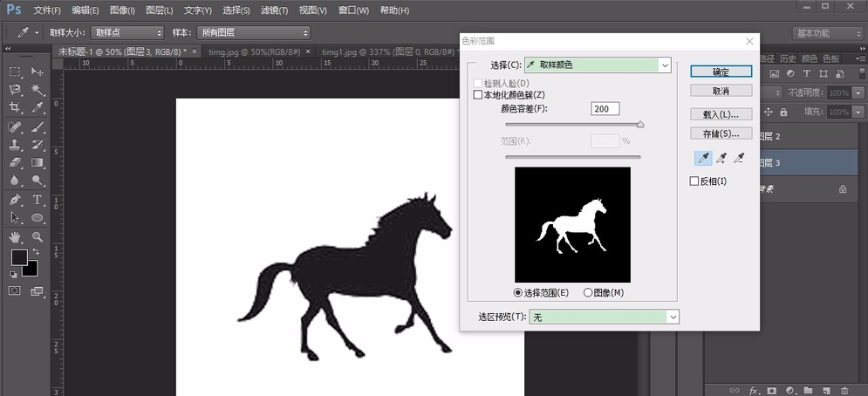
Task: Choose the Hand tool
Action: point(15,236)
